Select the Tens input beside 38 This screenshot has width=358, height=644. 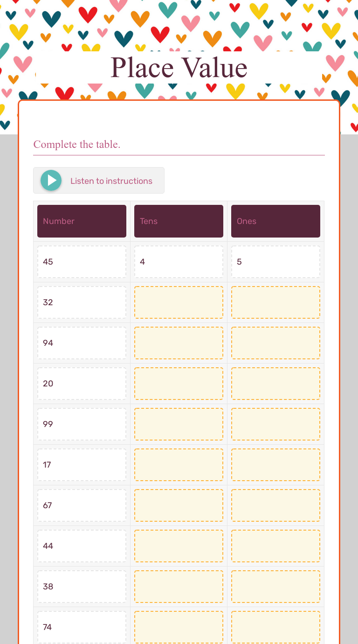tap(179, 586)
